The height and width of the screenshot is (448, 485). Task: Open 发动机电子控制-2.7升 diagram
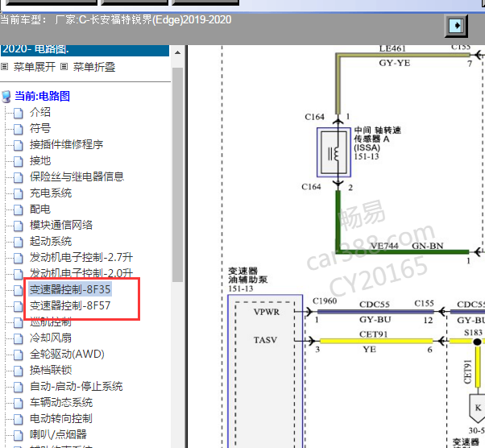click(x=81, y=257)
